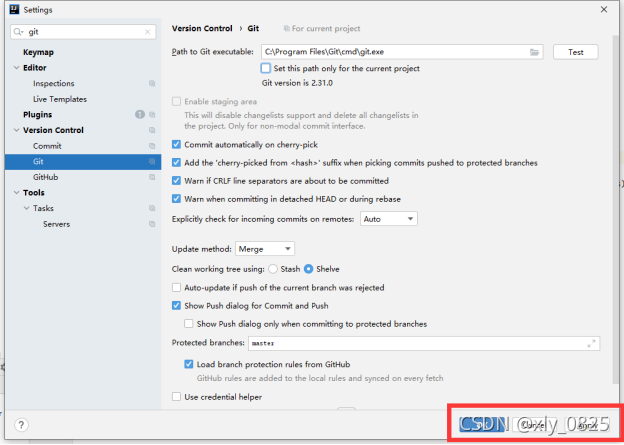Uncheck 'Load branch protection rules from GitHub'
The image size is (624, 445).
[189, 364]
